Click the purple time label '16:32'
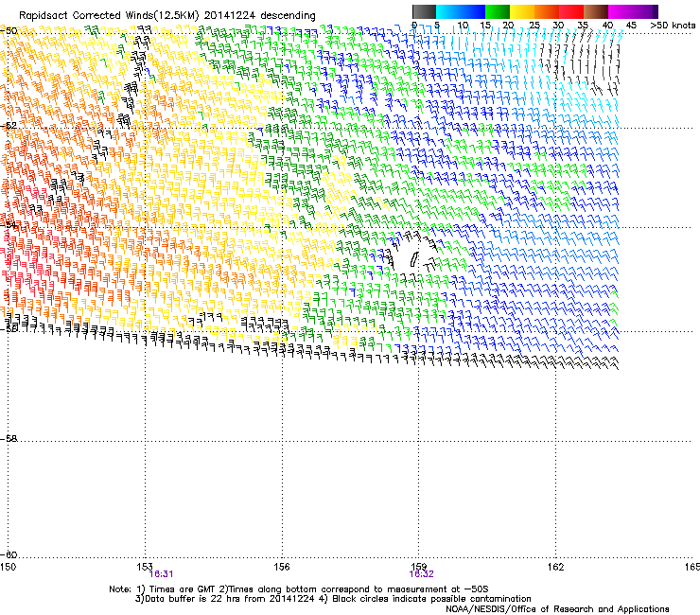Screen dimensions: 700x615 point(422,574)
